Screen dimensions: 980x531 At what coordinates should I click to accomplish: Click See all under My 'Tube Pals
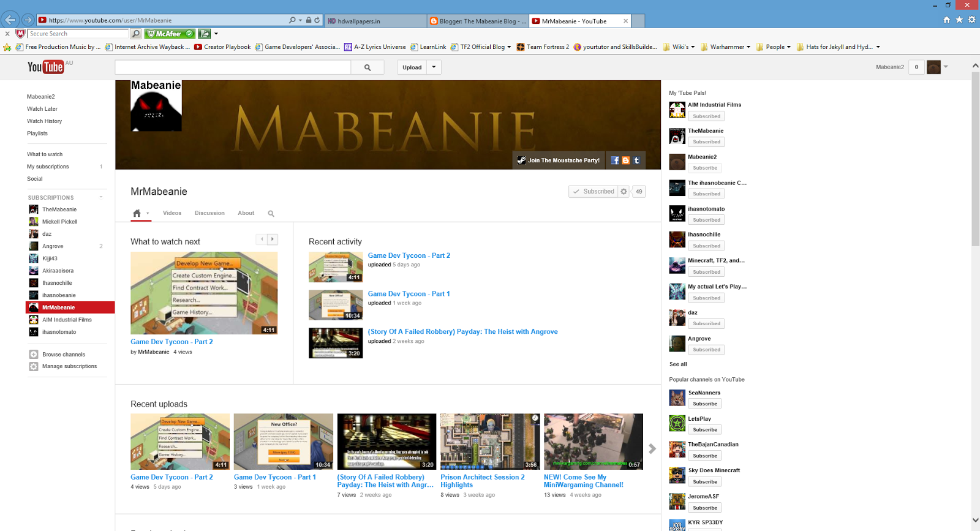coord(678,364)
